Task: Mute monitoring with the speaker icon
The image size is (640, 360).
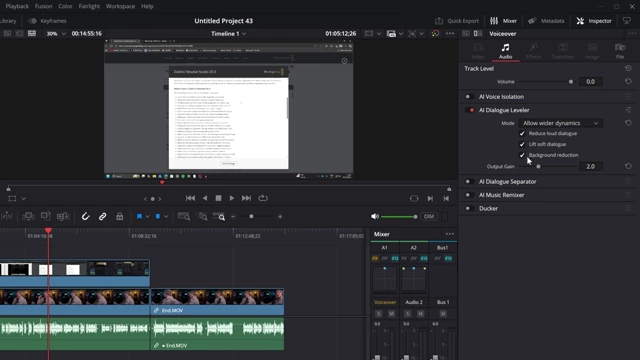Action: [375, 216]
